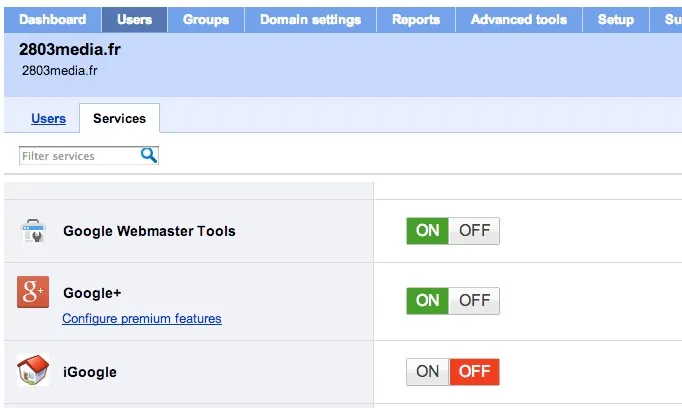682x408 pixels.
Task: Turn ON iGoogle service
Action: [428, 371]
